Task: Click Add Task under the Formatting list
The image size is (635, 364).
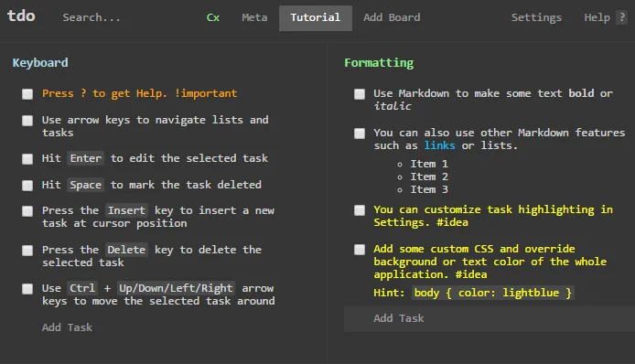Action: [x=399, y=318]
